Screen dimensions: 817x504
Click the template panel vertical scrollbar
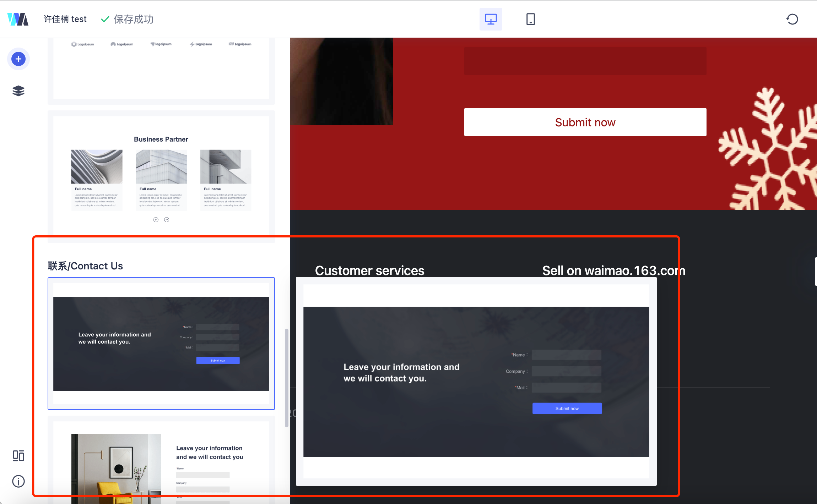click(286, 378)
